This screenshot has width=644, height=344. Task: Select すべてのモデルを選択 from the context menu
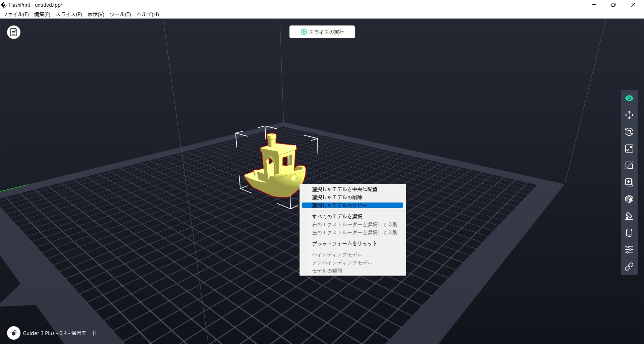coord(337,216)
